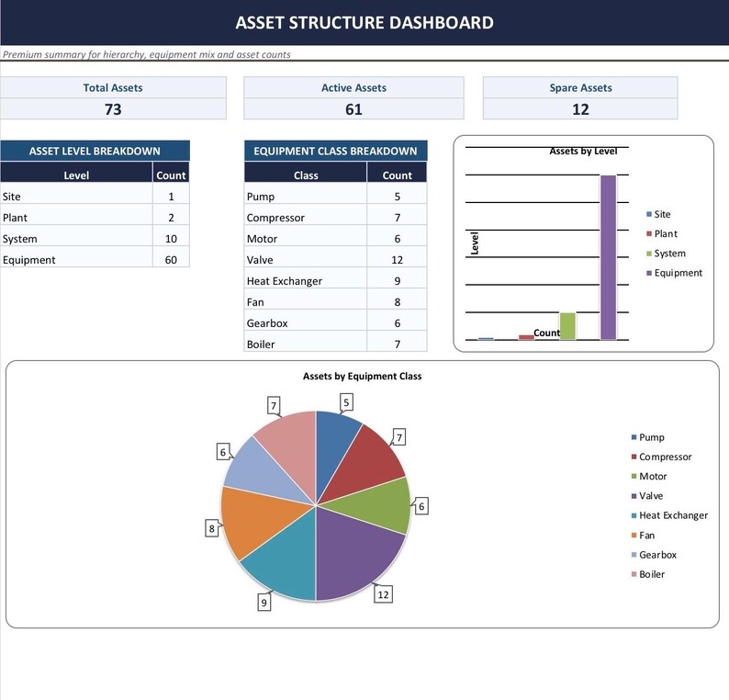Click the pie data label 8
The width and height of the screenshot is (729, 700).
[x=212, y=528]
